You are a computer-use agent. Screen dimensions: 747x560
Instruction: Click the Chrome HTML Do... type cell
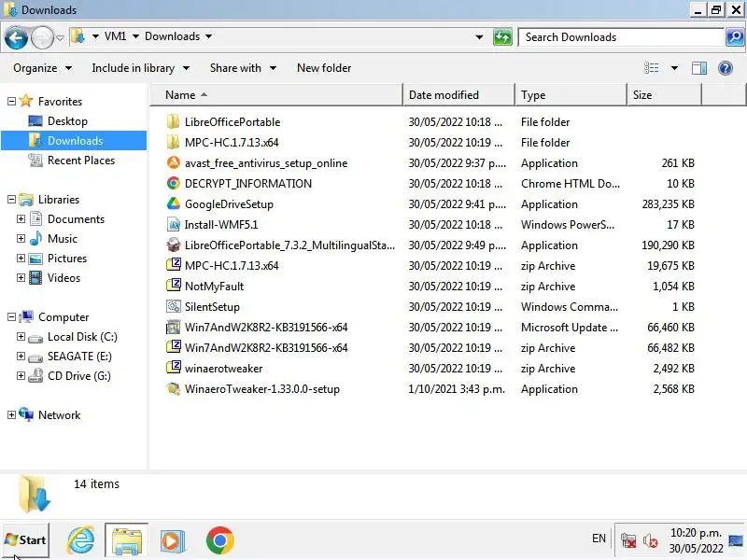pos(571,183)
